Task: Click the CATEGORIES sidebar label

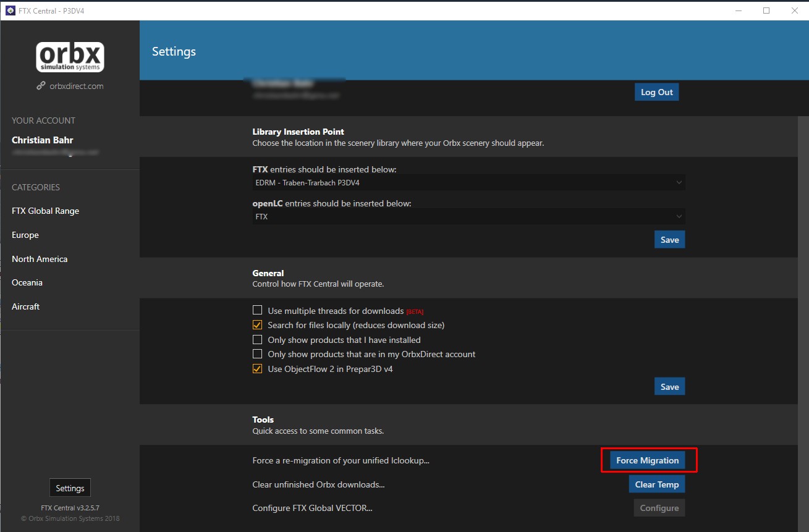Action: pos(36,187)
